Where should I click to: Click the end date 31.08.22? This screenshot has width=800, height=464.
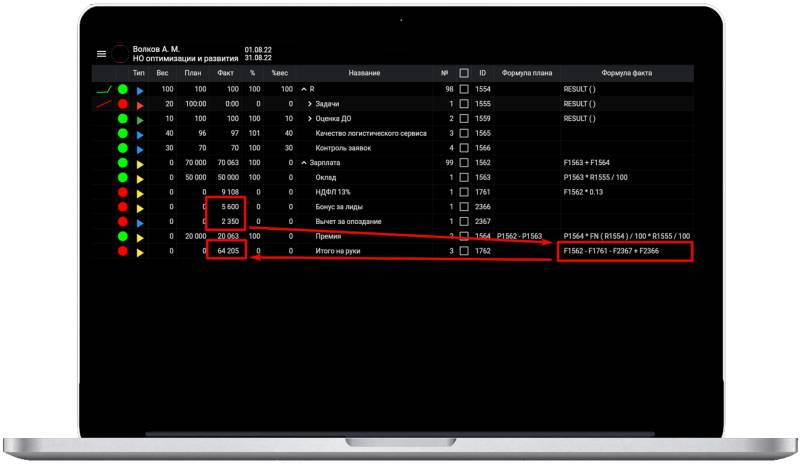pos(258,58)
